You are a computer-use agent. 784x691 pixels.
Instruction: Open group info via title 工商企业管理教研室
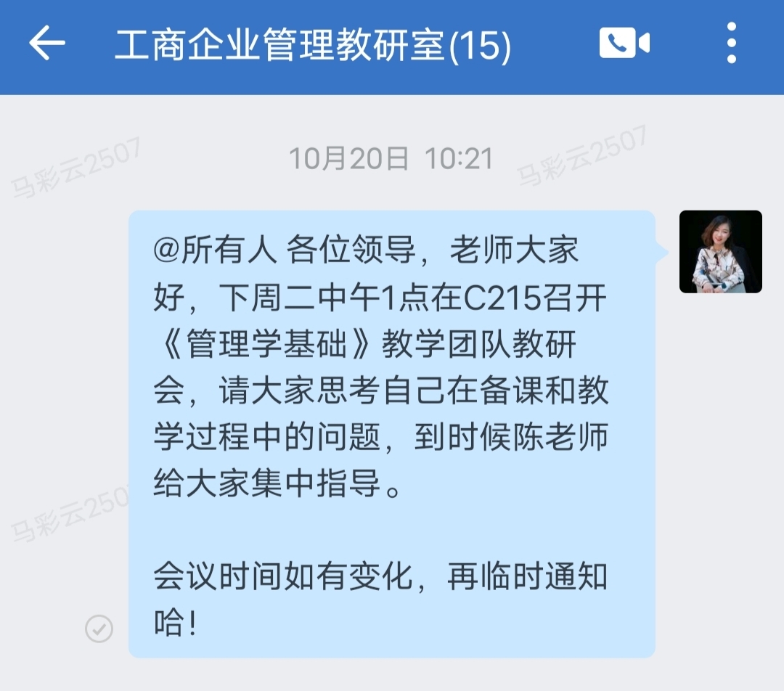point(280,45)
